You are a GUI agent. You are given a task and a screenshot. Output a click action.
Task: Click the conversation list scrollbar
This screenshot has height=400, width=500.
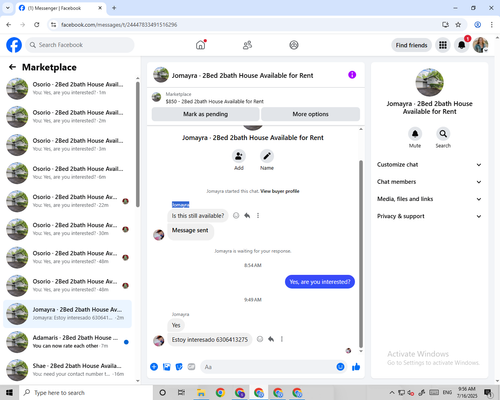pyautogui.click(x=137, y=144)
